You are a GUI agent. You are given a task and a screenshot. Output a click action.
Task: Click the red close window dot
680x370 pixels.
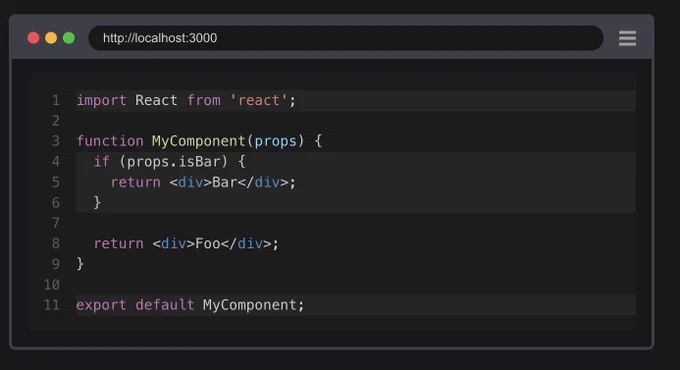(x=33, y=38)
